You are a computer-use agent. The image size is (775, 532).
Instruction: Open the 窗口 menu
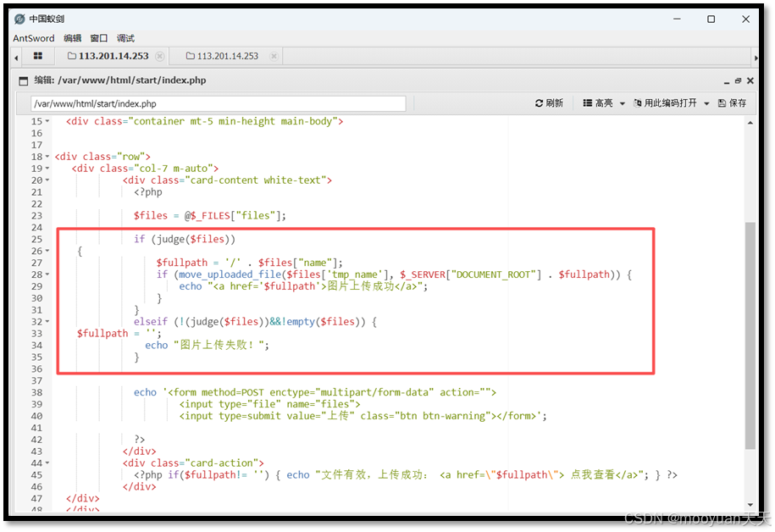[99, 38]
